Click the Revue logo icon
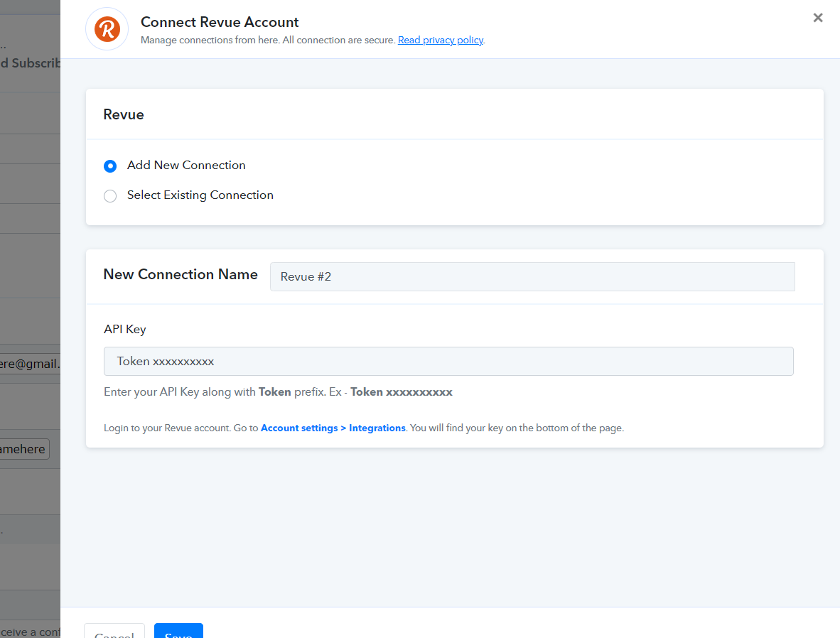 pyautogui.click(x=107, y=29)
